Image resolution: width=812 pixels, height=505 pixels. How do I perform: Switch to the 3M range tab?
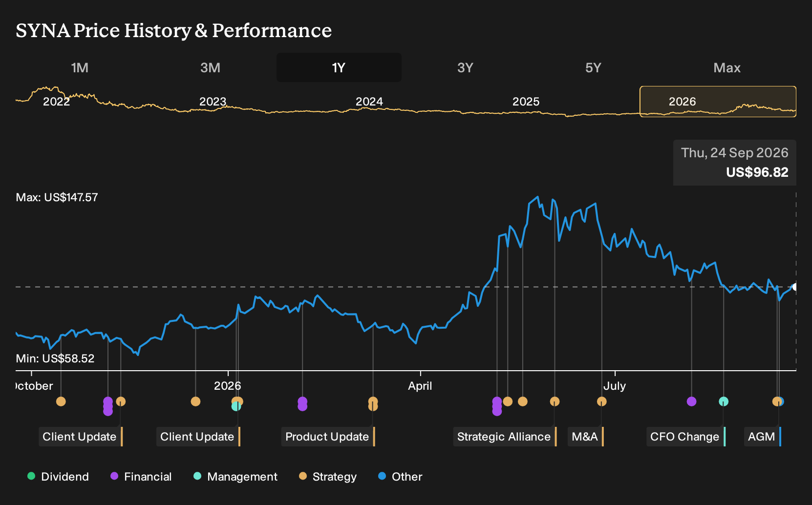(210, 67)
